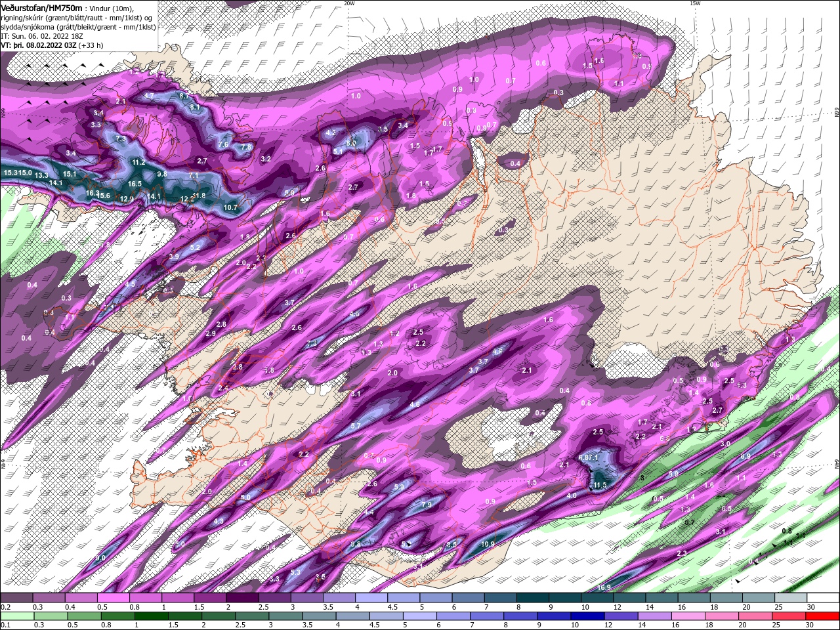
Task: Click the 15.1 precipitation value
Action: pos(70,174)
